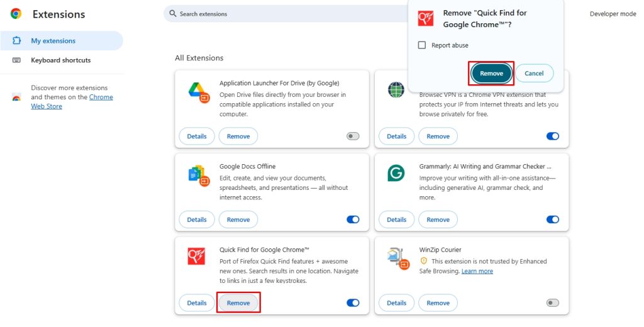Click the Chrome logo beside Extensions title
644x327 pixels.
(16, 14)
